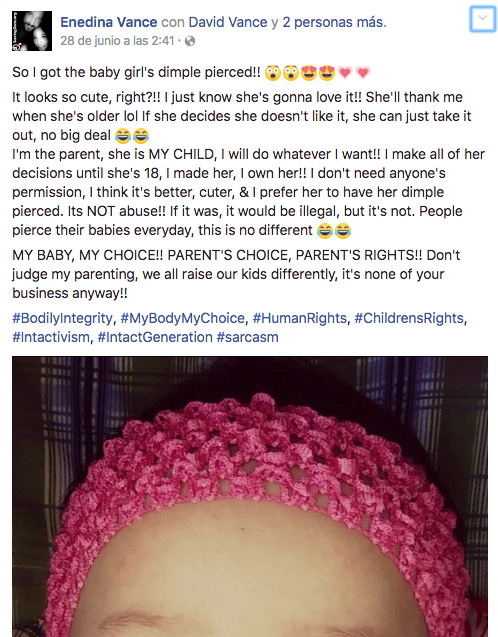Open the #Intactivism hashtag
Viewport: 498px width, 637px height.
coord(51,337)
